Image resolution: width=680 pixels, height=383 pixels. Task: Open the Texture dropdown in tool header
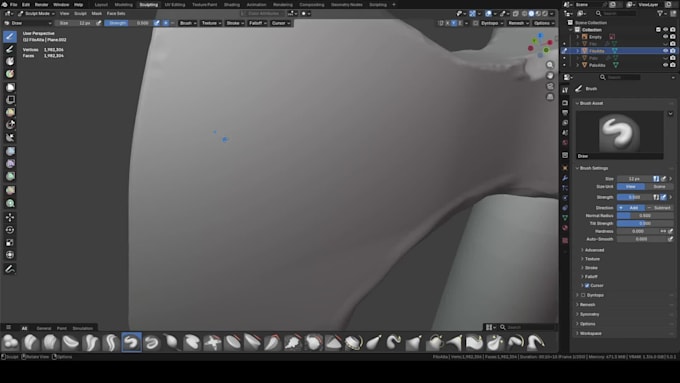coord(211,23)
